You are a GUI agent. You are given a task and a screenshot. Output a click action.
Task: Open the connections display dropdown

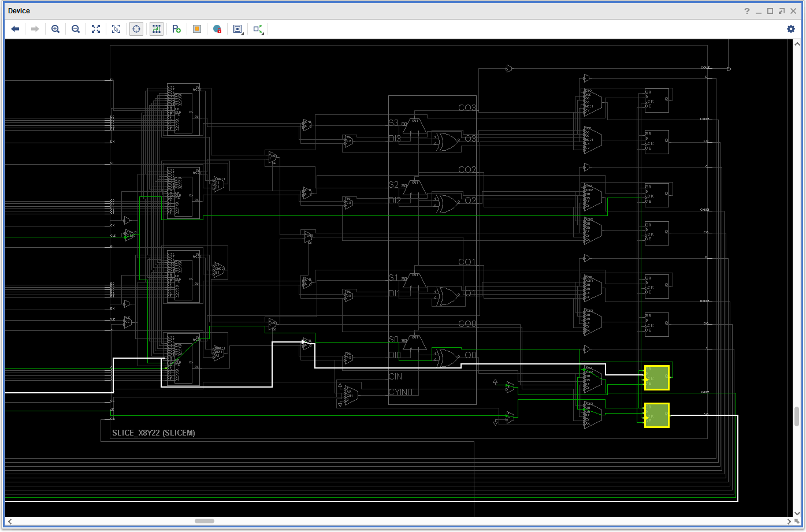click(258, 29)
